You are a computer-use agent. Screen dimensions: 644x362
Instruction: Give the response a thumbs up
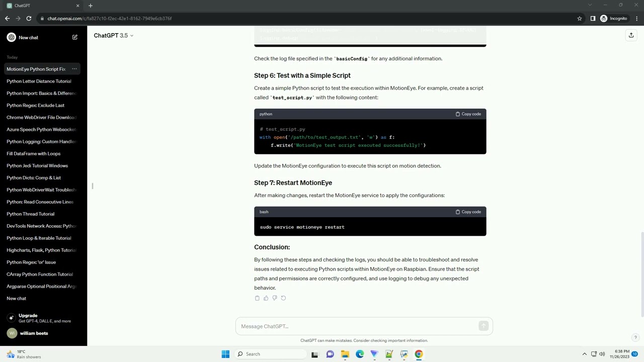pyautogui.click(x=266, y=298)
